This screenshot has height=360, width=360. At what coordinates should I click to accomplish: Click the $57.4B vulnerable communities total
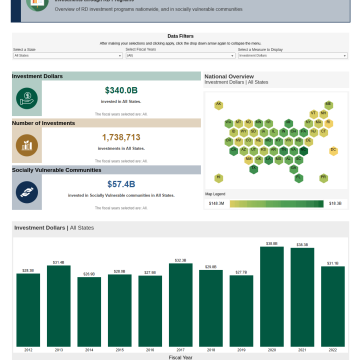[121, 184]
